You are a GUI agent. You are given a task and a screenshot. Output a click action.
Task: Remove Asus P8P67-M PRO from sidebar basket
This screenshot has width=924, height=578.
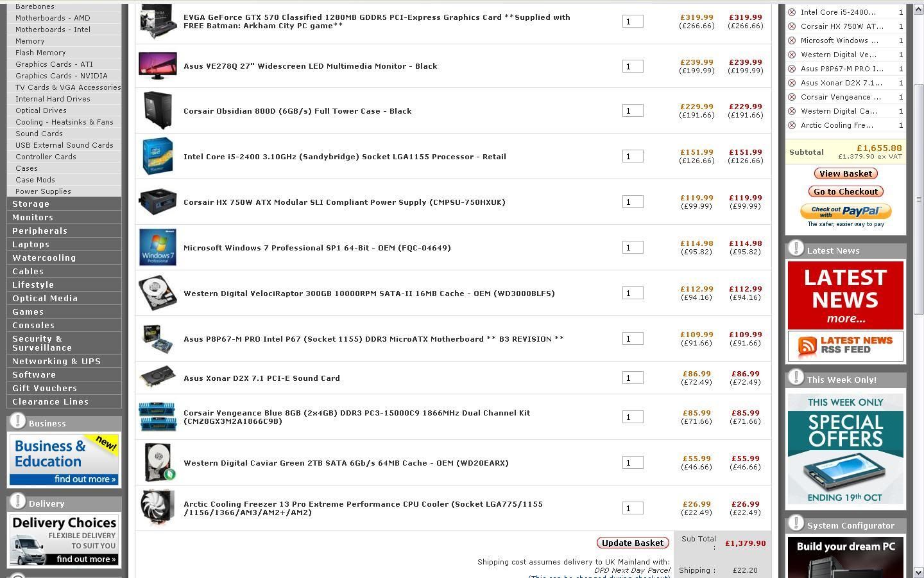(x=792, y=69)
